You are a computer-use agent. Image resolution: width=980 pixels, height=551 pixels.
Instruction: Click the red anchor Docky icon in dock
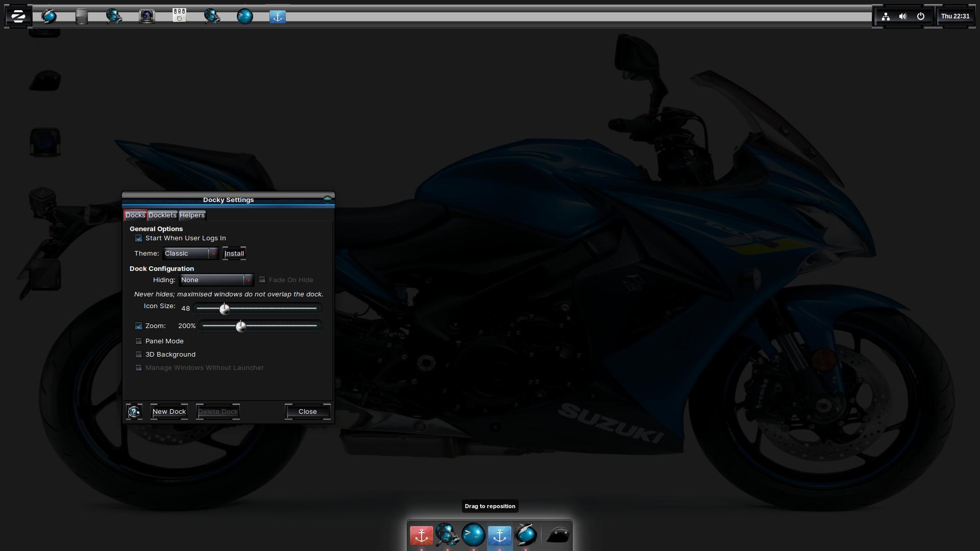(x=421, y=535)
